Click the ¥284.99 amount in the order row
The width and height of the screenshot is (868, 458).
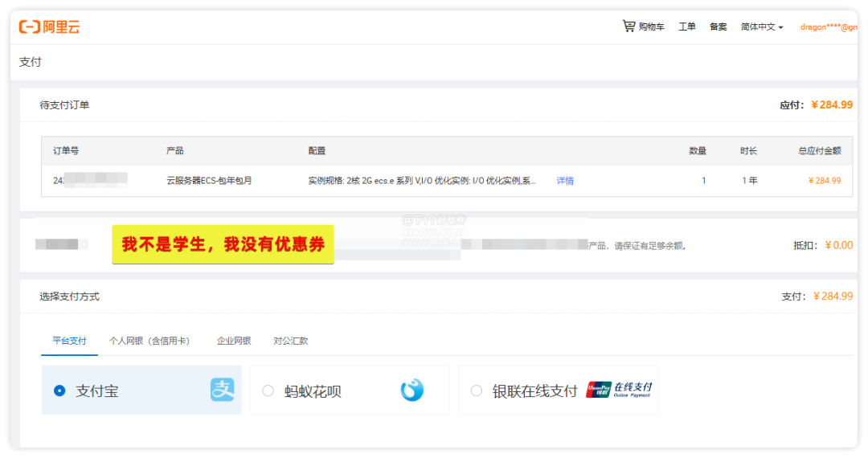pyautogui.click(x=825, y=181)
